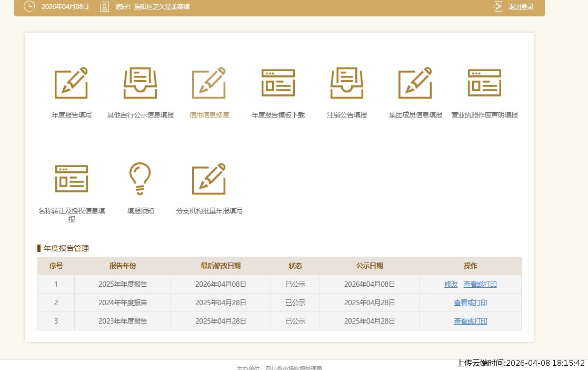Viewport: 588px width, 370px height.
Task: Open 查看或打印 for 2025年年度报告
Action: 480,284
